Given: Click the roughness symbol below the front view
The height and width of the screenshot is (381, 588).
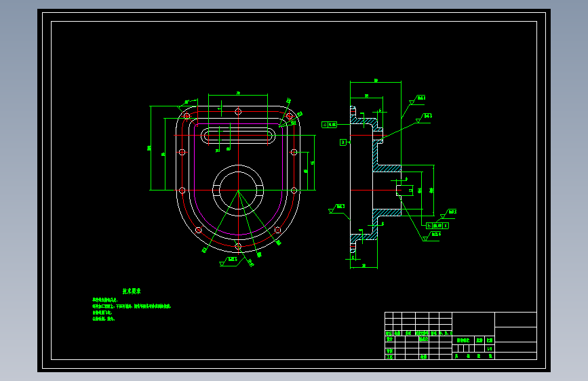Looking at the screenshot, I should click(229, 262).
